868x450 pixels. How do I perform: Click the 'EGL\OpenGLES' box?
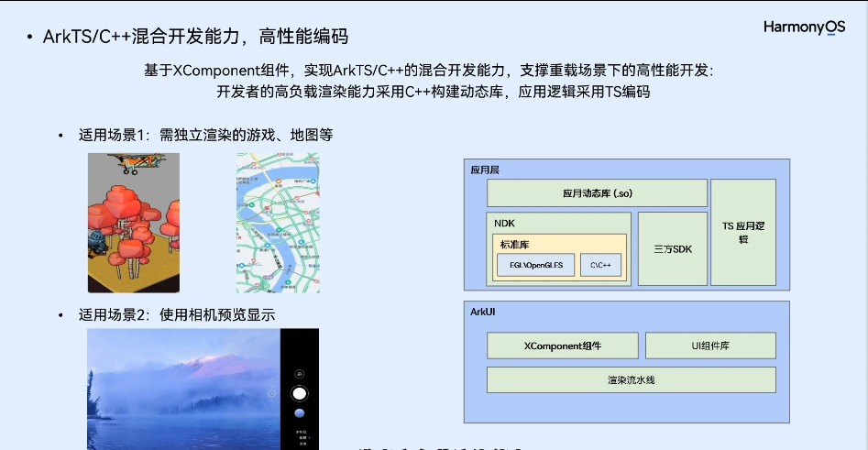[x=536, y=265]
